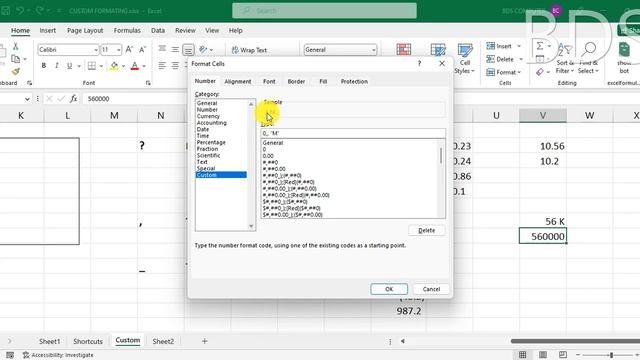
Task: Select cell containing 56 K
Action: [542, 221]
